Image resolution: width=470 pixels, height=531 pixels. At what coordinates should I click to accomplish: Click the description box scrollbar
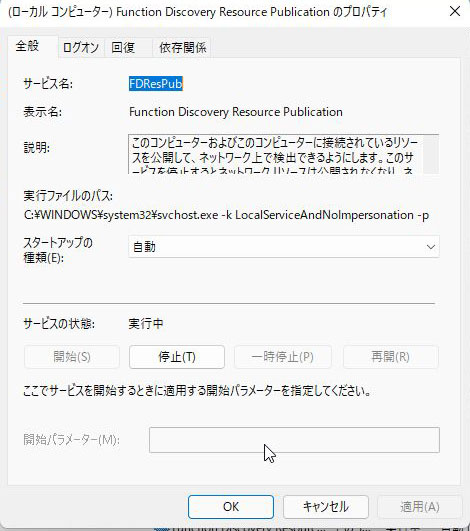click(431, 154)
